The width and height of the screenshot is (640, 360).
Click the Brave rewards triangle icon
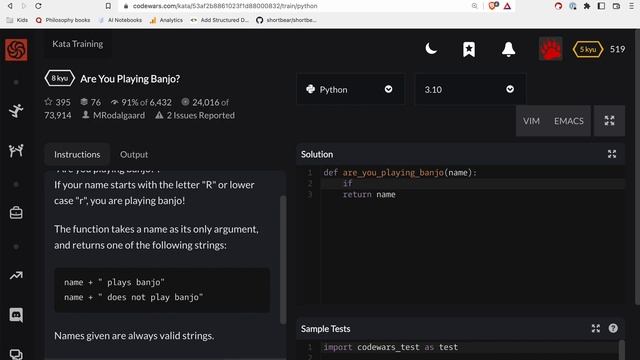point(507,6)
